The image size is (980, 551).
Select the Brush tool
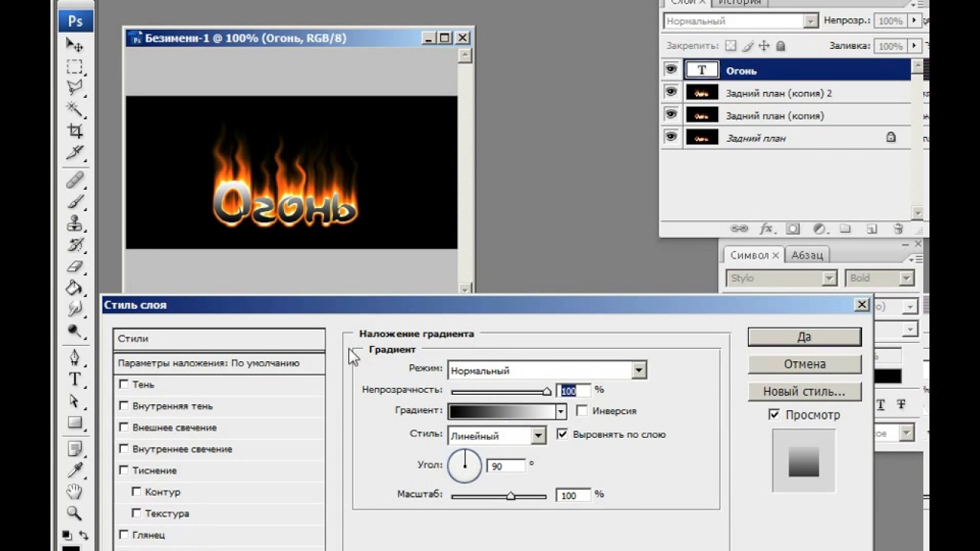[74, 202]
